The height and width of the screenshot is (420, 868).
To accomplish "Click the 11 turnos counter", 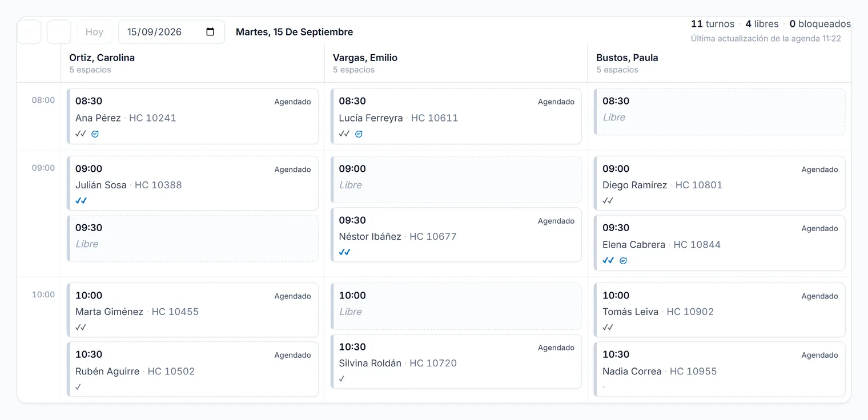I will 713,24.
